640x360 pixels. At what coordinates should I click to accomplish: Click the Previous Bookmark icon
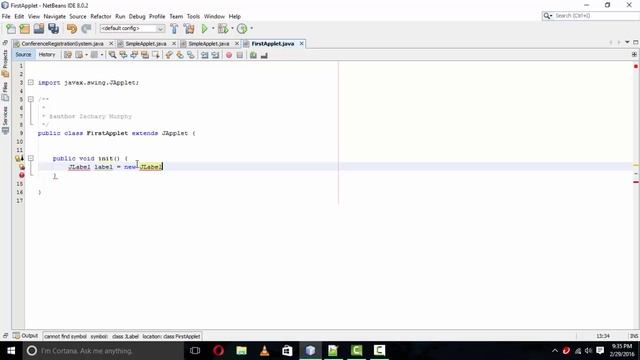point(169,55)
